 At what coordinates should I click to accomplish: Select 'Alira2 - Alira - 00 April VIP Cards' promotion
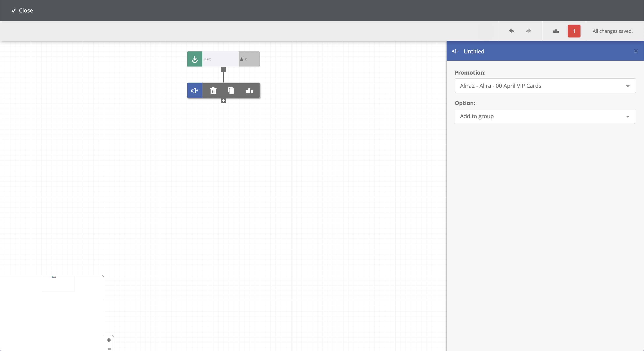pos(545,86)
